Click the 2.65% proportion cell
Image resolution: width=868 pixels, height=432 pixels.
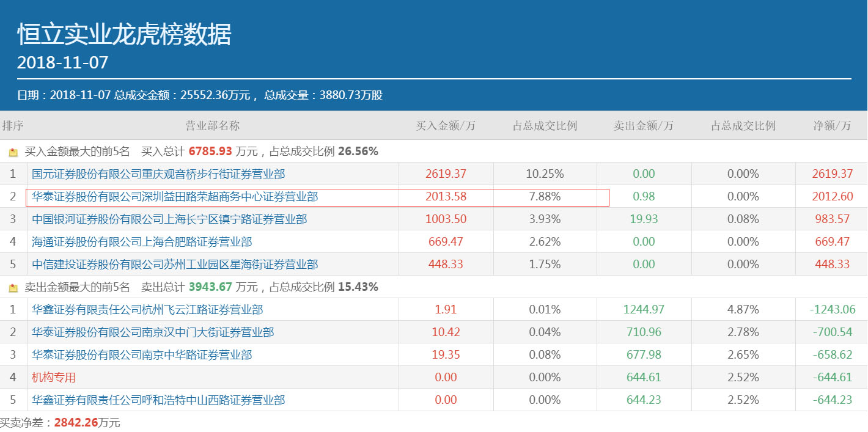click(x=743, y=355)
